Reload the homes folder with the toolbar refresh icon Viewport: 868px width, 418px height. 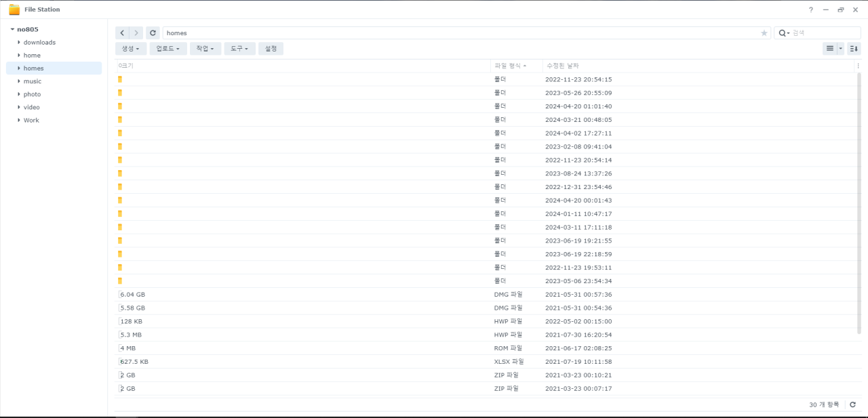tap(153, 33)
